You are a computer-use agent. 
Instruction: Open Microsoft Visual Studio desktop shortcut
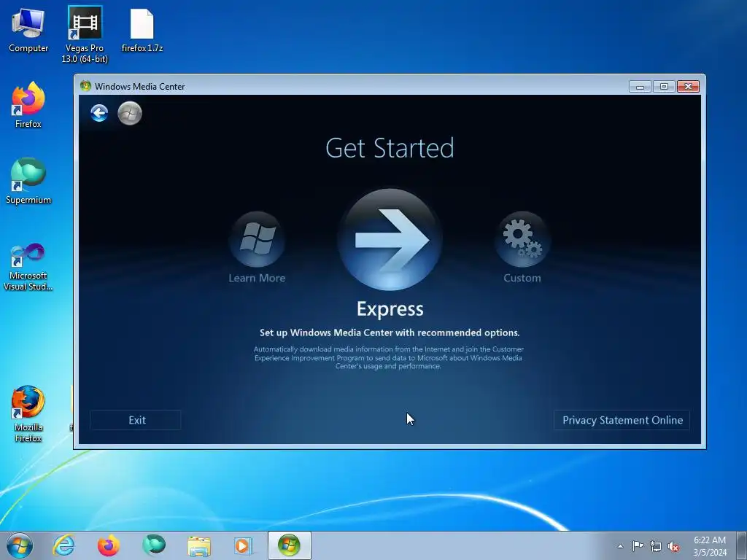tap(28, 267)
